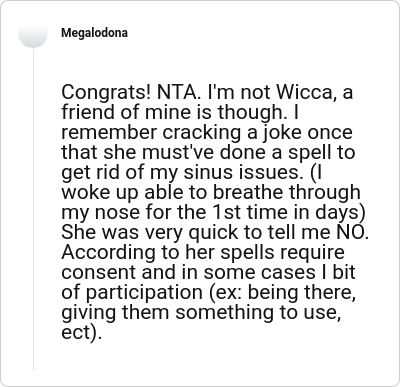Click the line "woke up able to breathe through"
400x387 pixels.
tap(211, 192)
